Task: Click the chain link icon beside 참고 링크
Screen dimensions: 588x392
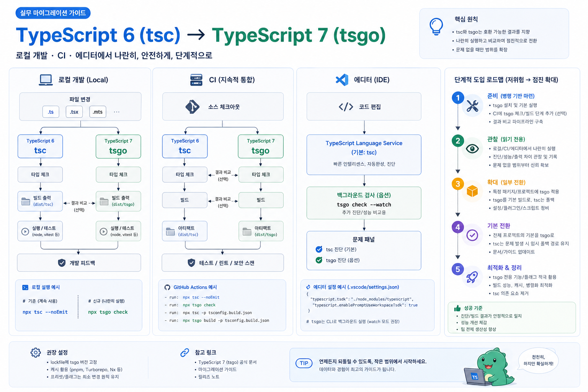Action: click(185, 353)
